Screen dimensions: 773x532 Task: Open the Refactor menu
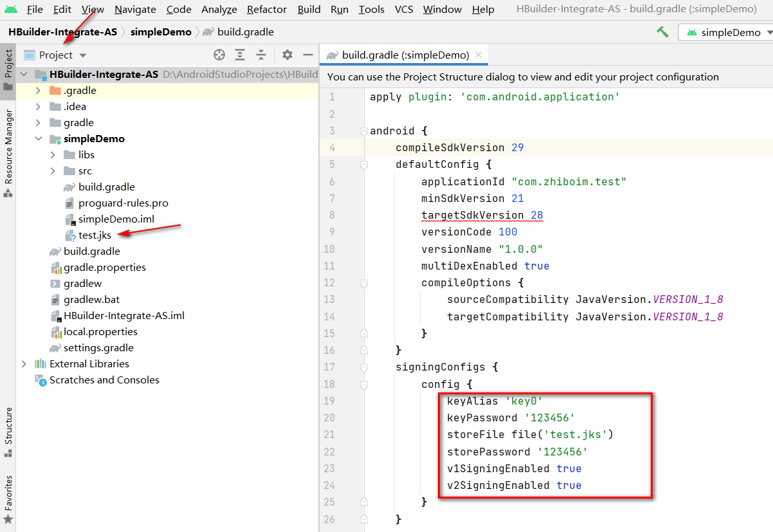267,10
